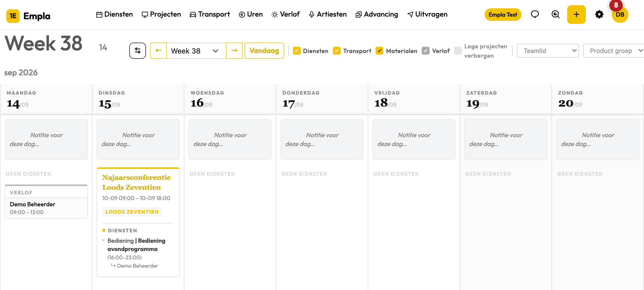This screenshot has width=644, height=290.
Task: Toggle the Diensten checkbox filter
Action: pos(297,51)
